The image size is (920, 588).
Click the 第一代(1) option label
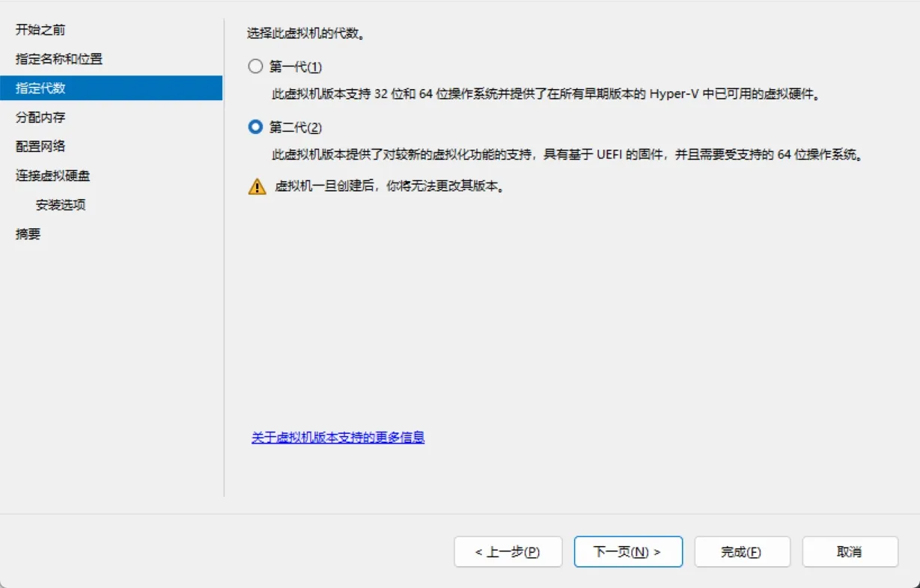(296, 67)
